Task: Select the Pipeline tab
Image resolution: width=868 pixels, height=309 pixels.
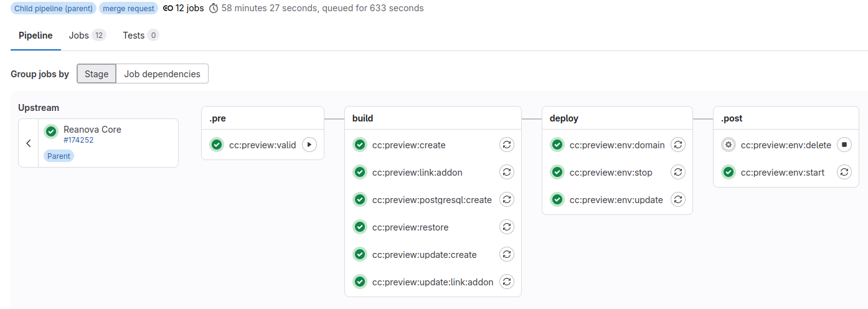Action: pos(35,36)
